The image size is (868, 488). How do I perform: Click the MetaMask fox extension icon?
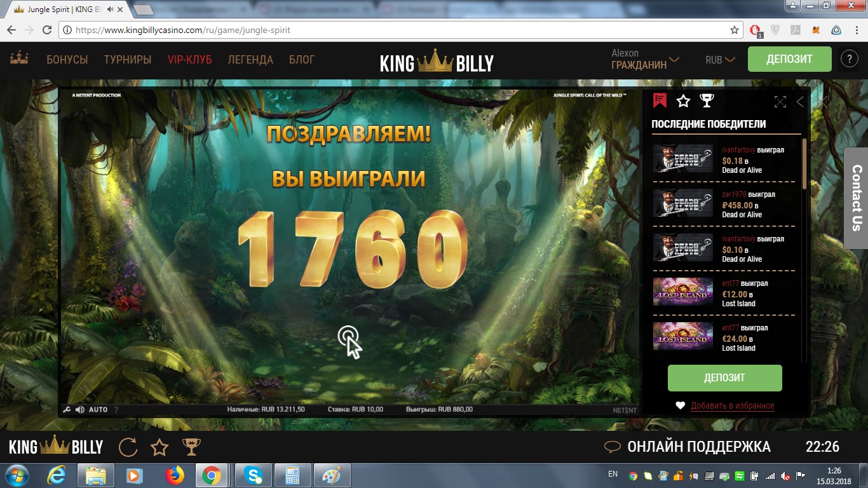point(816,30)
